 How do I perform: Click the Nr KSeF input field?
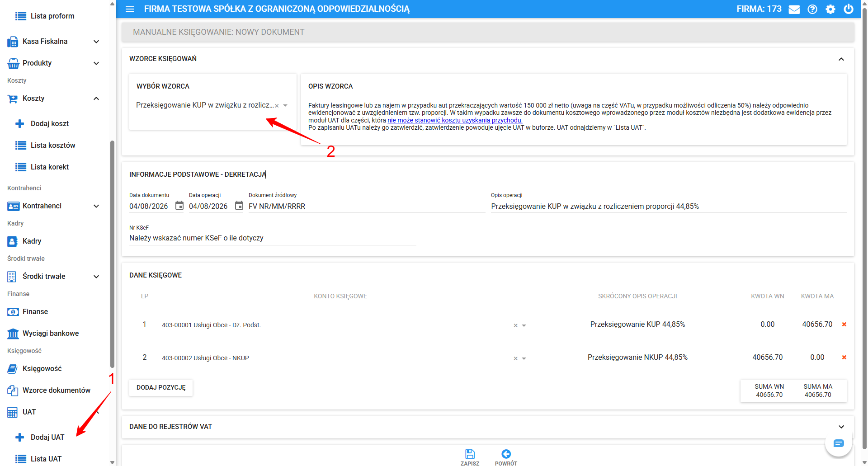click(x=272, y=238)
